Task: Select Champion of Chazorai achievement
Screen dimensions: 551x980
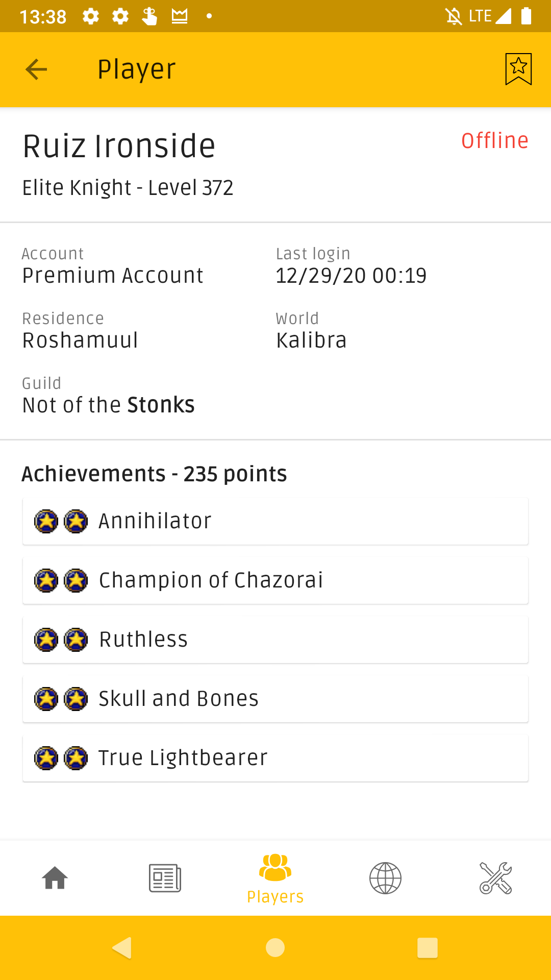Action: [275, 580]
